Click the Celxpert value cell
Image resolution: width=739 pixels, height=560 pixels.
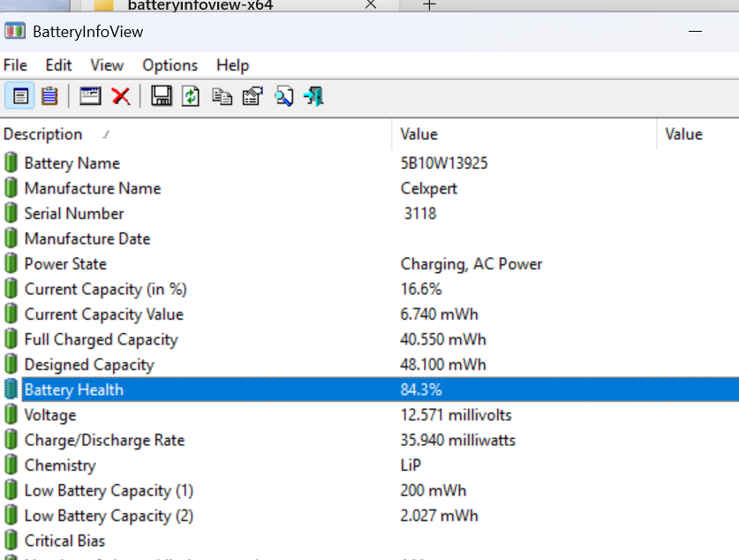click(429, 188)
